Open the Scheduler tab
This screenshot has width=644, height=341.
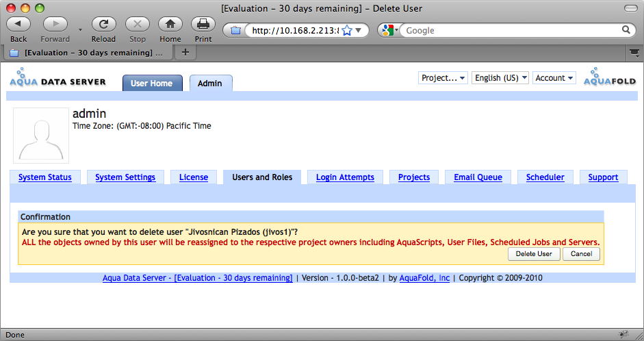[x=545, y=177]
